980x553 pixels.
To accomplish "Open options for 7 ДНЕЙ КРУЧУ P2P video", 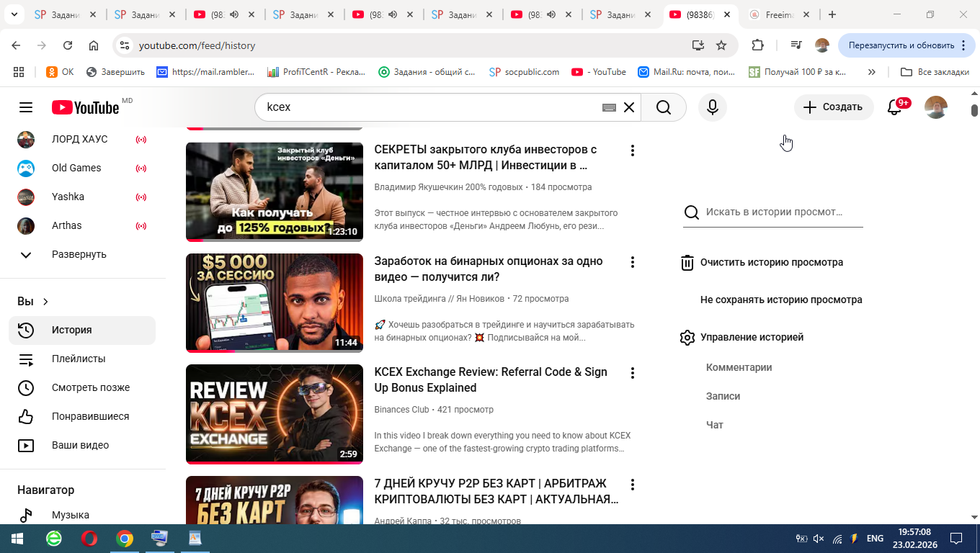I will 633,485.
